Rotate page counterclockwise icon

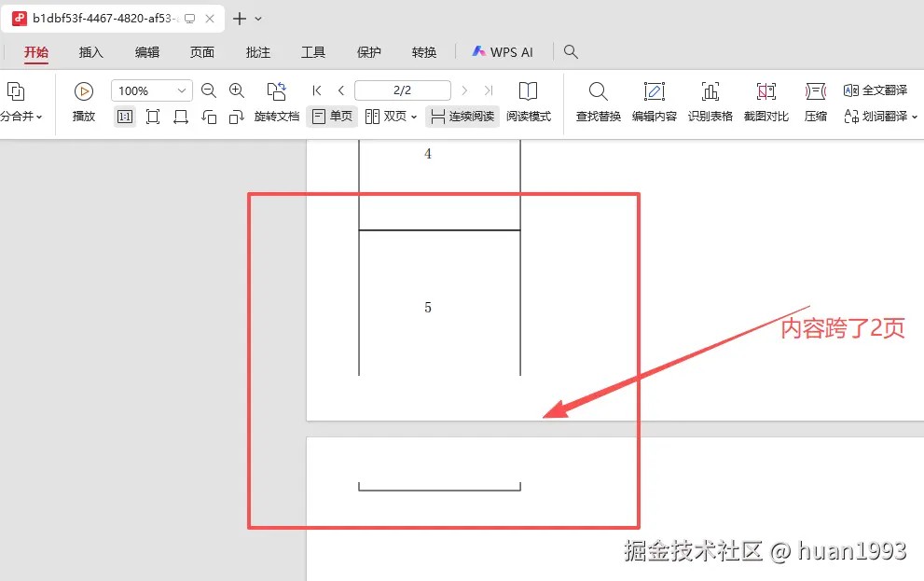pyautogui.click(x=209, y=117)
